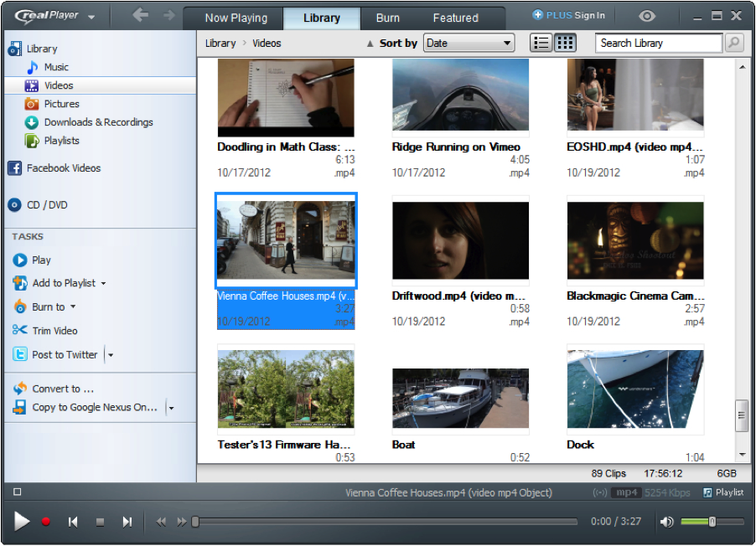
Task: Skip to next track button
Action: pos(127,522)
